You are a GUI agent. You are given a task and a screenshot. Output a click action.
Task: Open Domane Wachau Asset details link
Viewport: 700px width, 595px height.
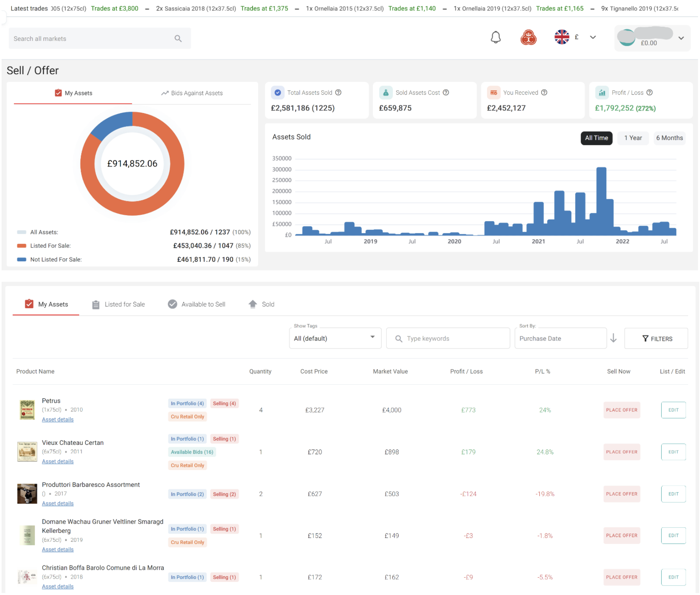(58, 550)
